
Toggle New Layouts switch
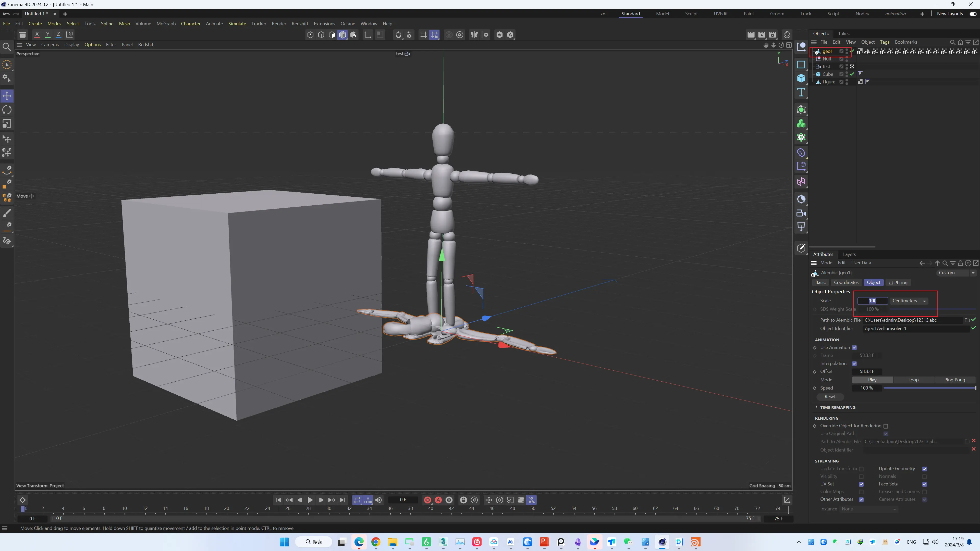point(973,14)
